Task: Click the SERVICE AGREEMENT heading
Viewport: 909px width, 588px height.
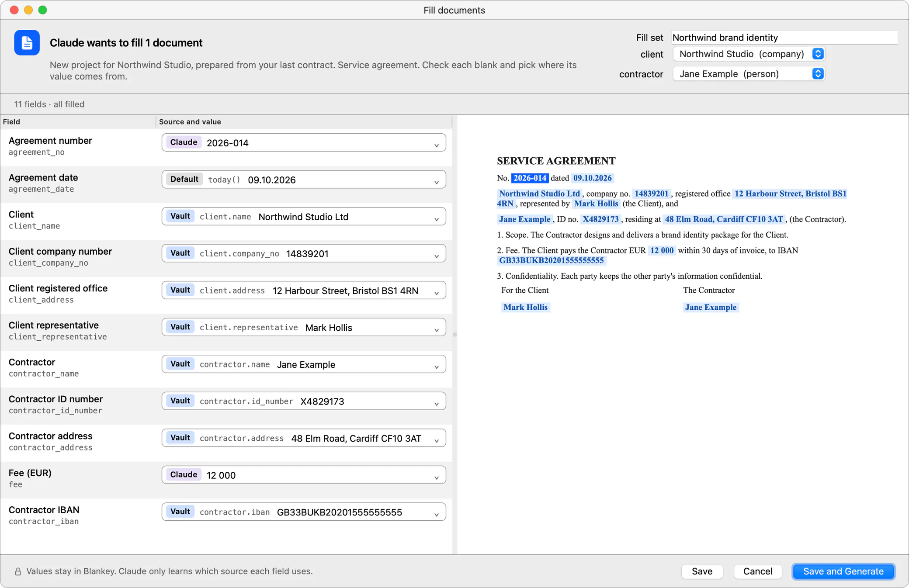Action: click(556, 161)
